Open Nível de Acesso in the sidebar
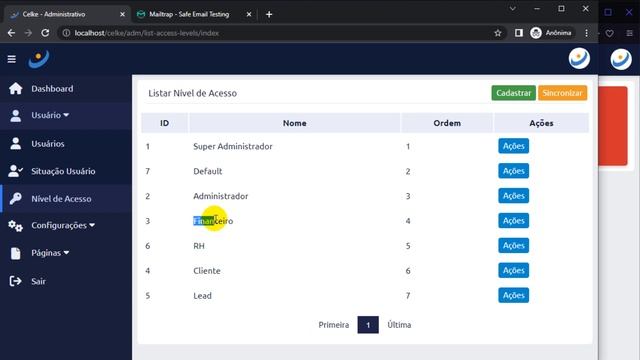640x360 pixels. [x=61, y=199]
